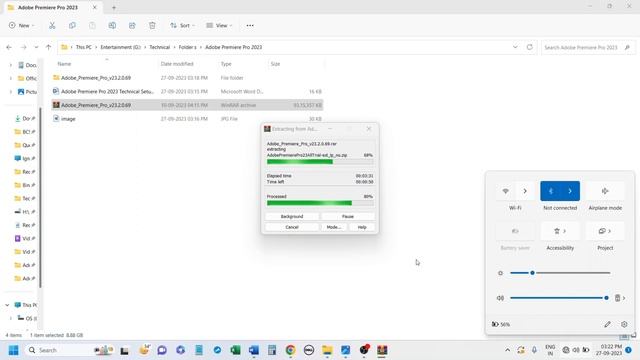Toggle Battery saver in quick settings
Image resolution: width=640 pixels, height=360 pixels.
tap(515, 231)
